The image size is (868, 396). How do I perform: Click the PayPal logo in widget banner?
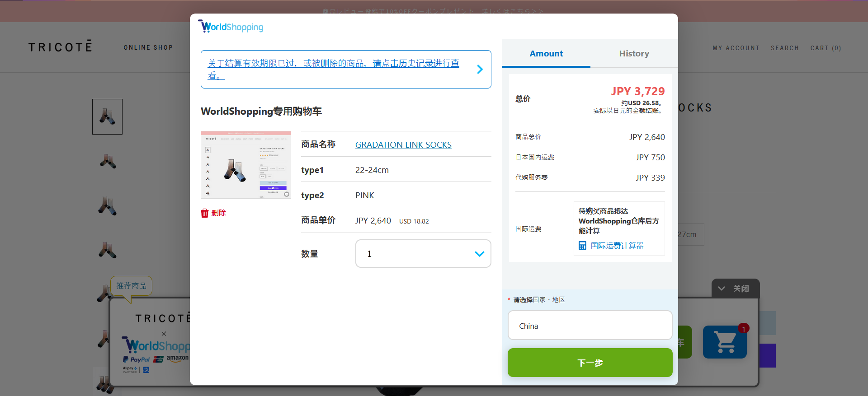[136, 359]
